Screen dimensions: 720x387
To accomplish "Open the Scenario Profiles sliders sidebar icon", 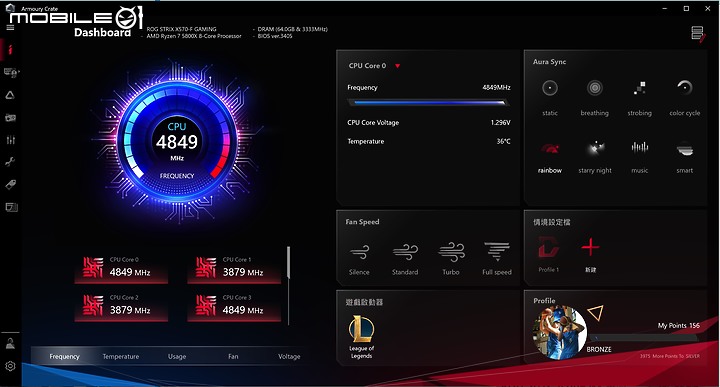I will [11, 140].
